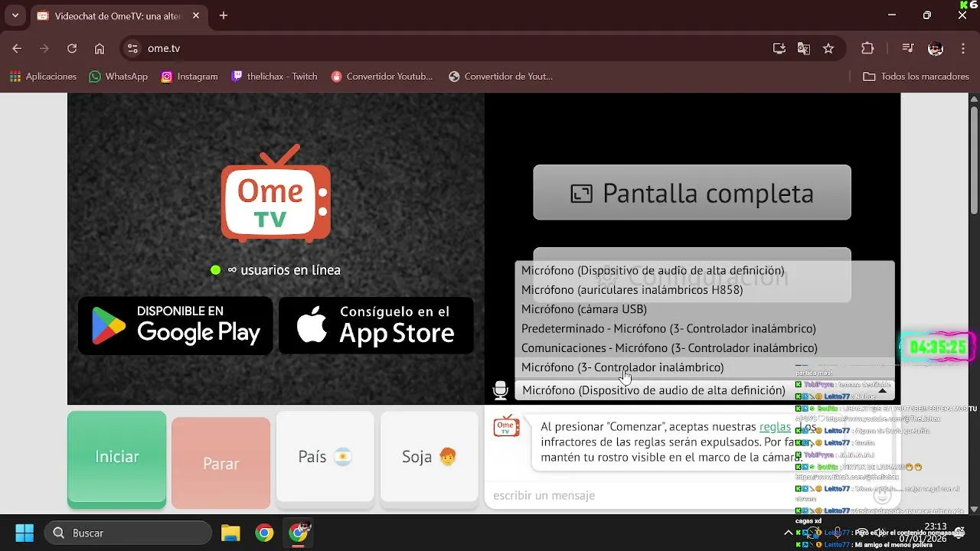The image size is (980, 551).
Task: Click the Pantalla completa button
Action: tap(692, 193)
